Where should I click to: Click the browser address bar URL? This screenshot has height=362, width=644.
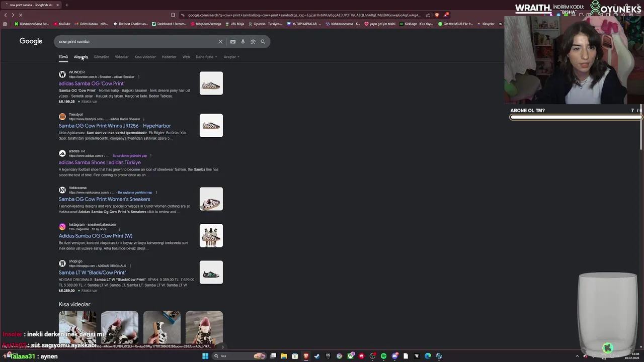coord(304,15)
